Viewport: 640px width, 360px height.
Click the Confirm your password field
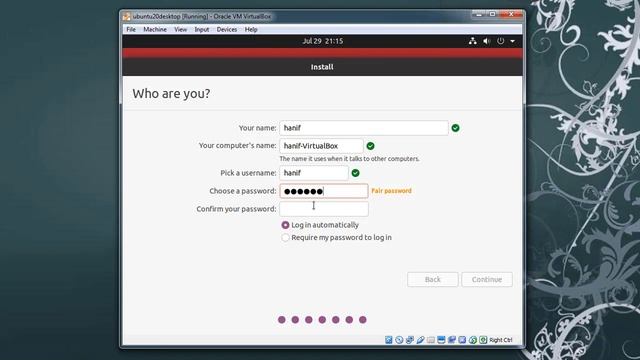point(324,209)
